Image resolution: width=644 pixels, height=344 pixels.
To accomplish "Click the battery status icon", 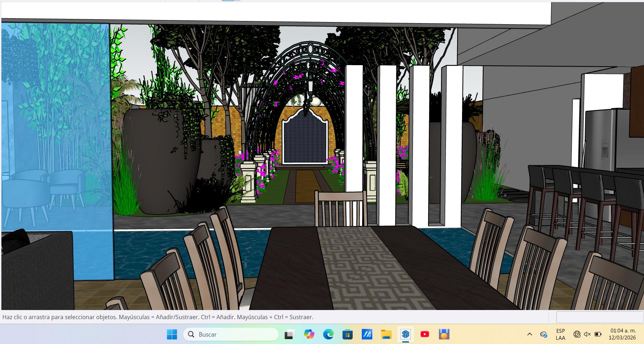I will tap(598, 335).
